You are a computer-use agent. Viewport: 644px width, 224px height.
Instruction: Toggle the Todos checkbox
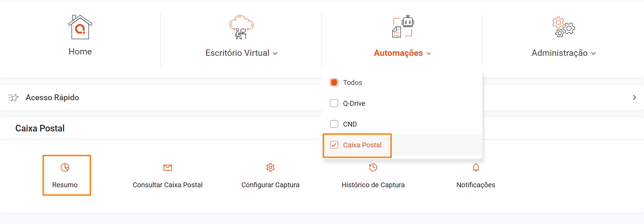tap(334, 83)
